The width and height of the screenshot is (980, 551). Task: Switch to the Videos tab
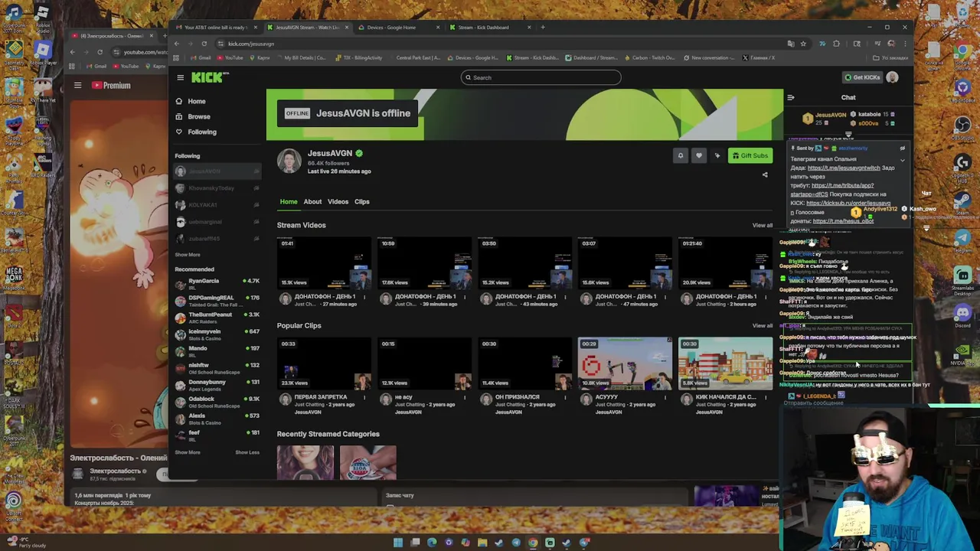coord(338,202)
